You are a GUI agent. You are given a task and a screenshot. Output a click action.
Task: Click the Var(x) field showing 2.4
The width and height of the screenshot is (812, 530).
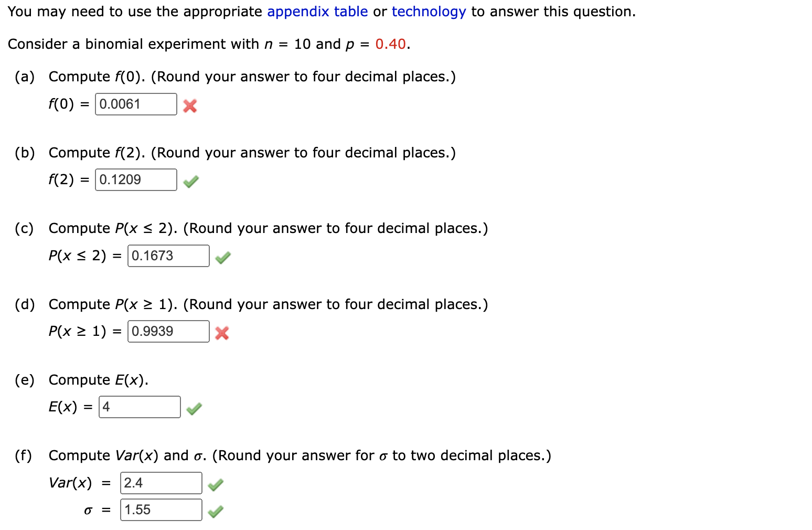(x=161, y=483)
